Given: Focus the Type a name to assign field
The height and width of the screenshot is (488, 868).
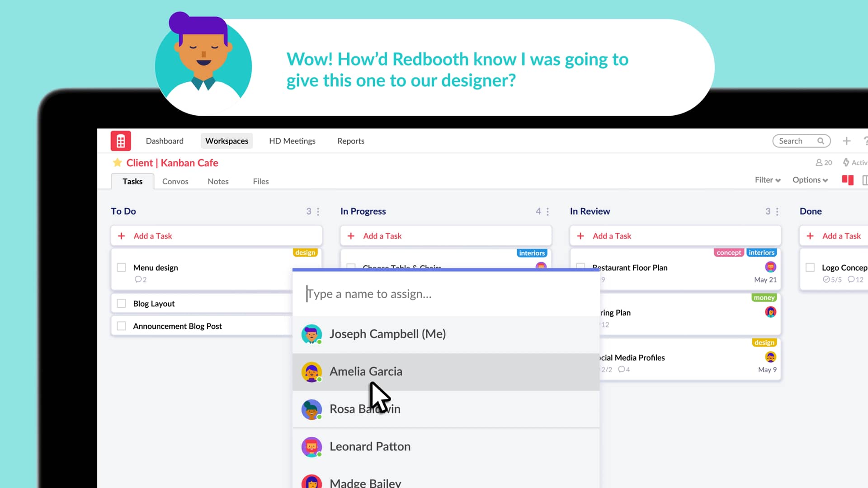Looking at the screenshot, I should pos(446,294).
